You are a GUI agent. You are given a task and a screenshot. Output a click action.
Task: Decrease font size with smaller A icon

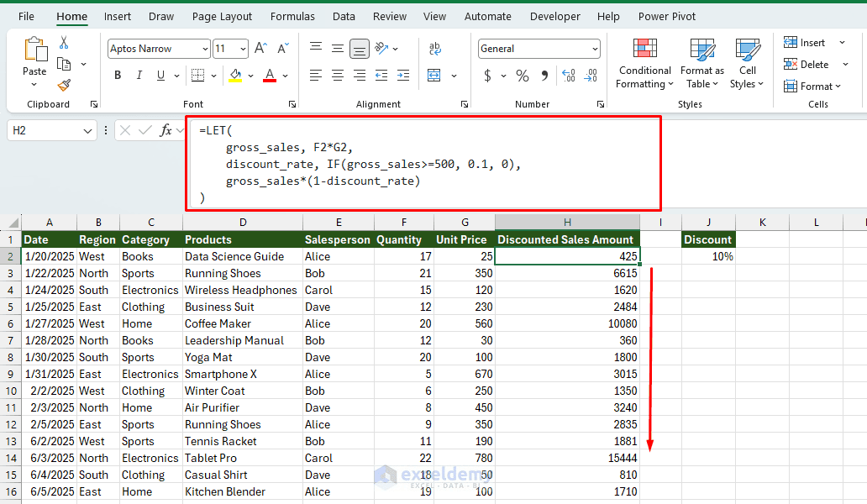pyautogui.click(x=282, y=49)
